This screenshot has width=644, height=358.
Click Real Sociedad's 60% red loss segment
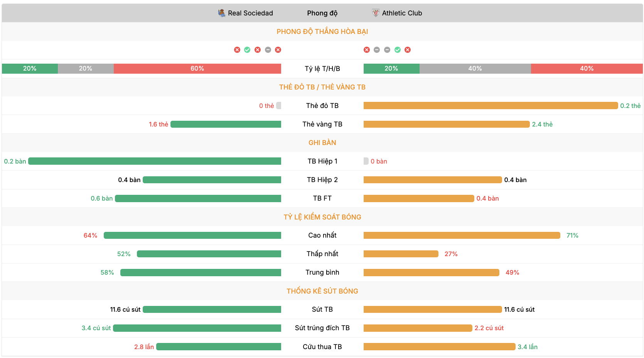pos(197,69)
